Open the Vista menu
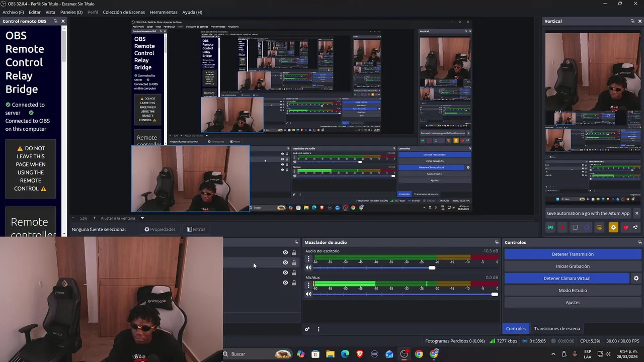644x362 pixels. point(50,12)
